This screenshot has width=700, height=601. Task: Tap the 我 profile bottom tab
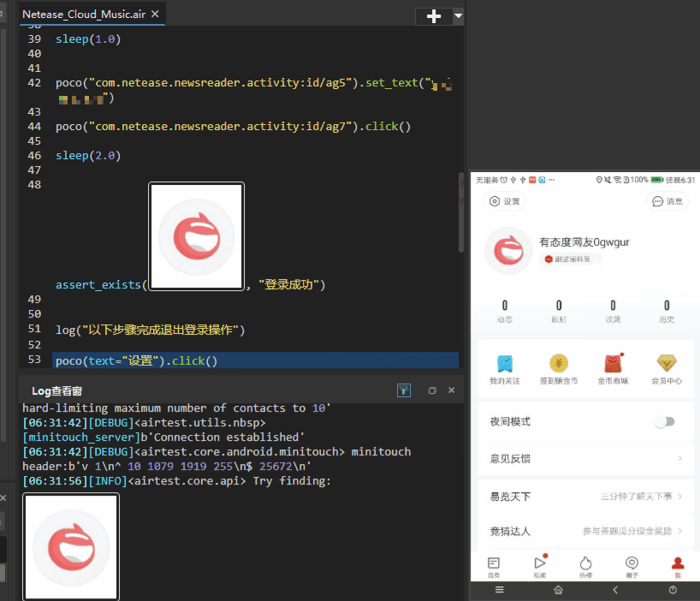[x=678, y=567]
